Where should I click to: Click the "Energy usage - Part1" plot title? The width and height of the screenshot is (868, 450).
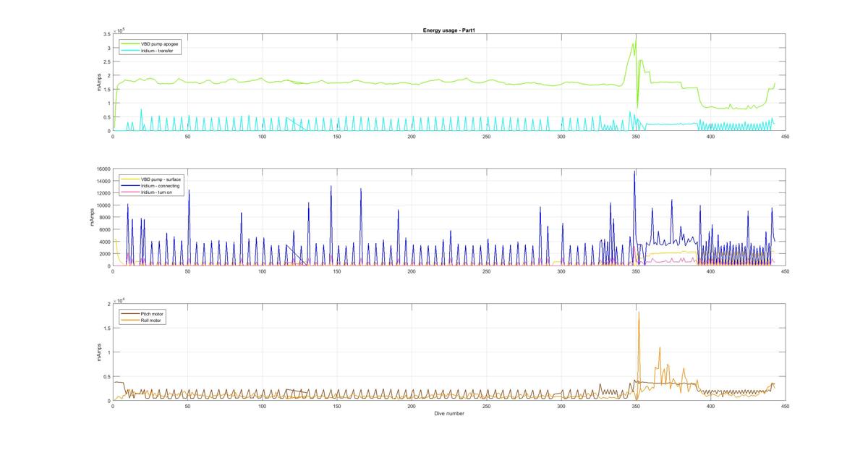coord(448,30)
